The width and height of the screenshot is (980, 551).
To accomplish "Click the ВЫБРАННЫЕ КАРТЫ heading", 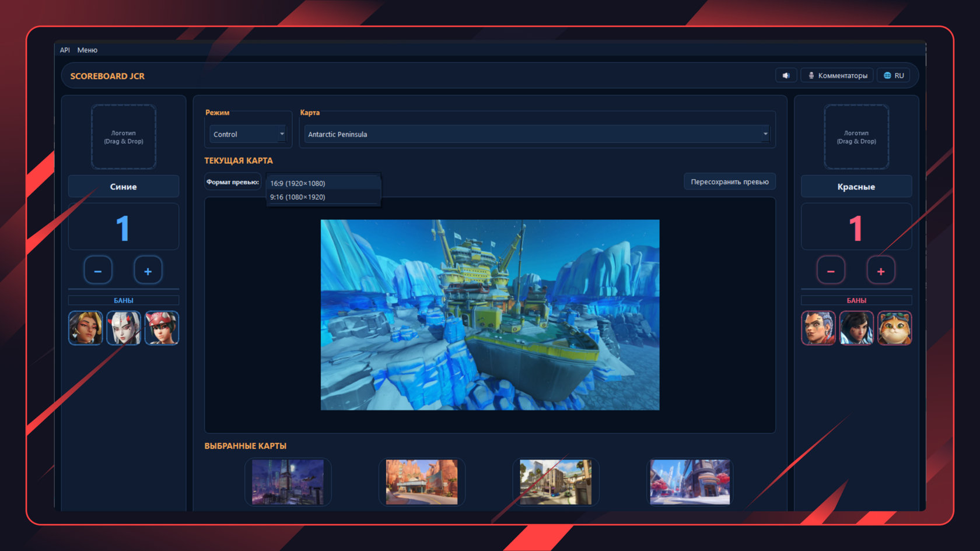I will click(x=246, y=446).
